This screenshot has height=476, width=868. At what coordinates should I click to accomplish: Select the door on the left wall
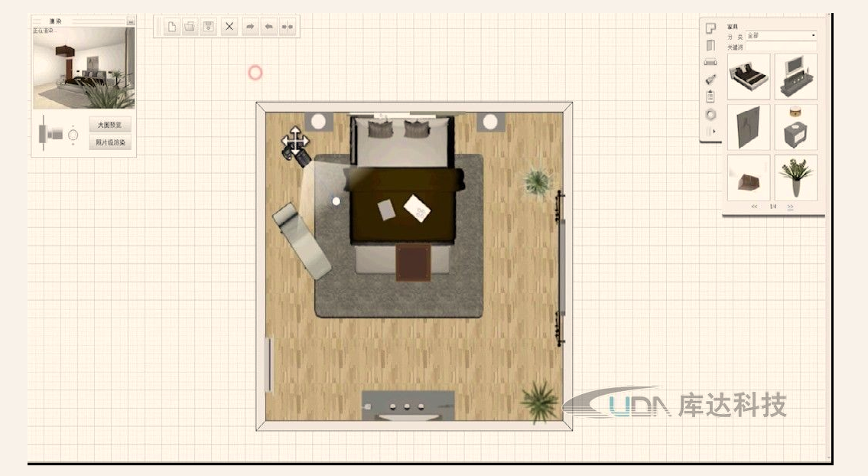[x=270, y=364]
